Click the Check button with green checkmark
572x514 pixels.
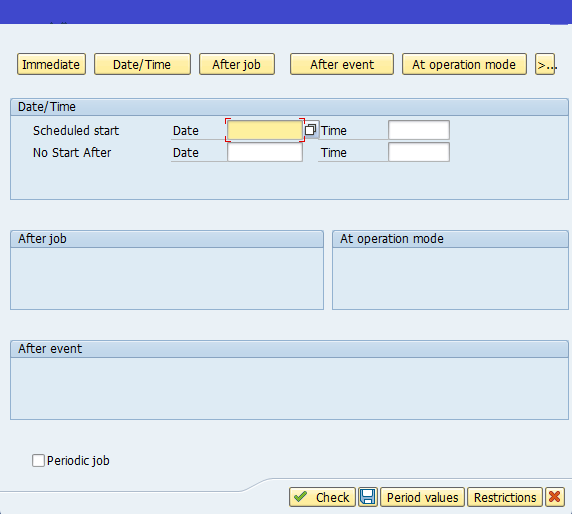(x=322, y=497)
